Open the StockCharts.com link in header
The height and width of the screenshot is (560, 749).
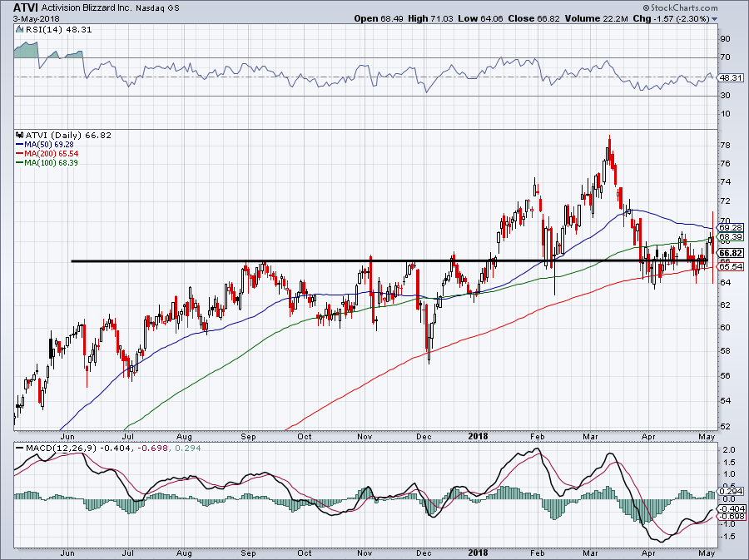(680, 7)
